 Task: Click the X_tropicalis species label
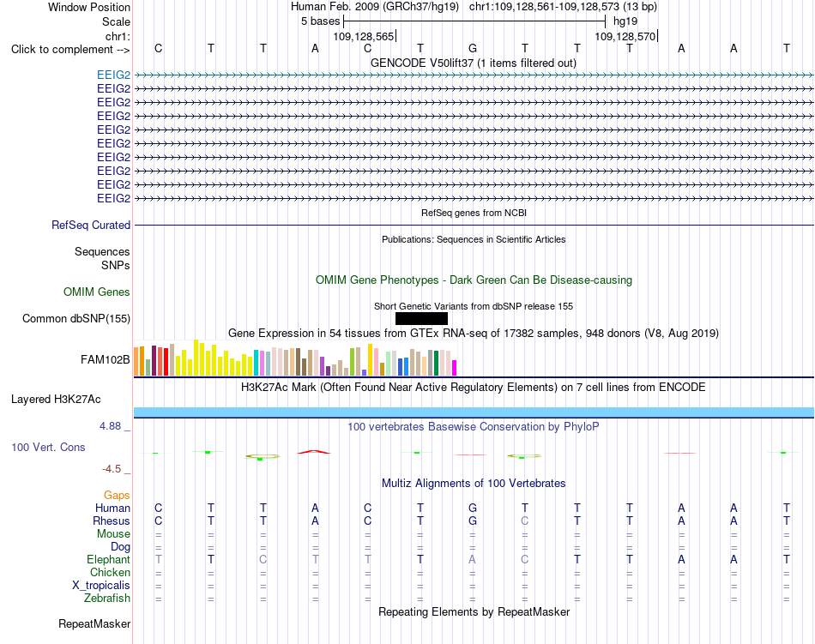(x=101, y=586)
